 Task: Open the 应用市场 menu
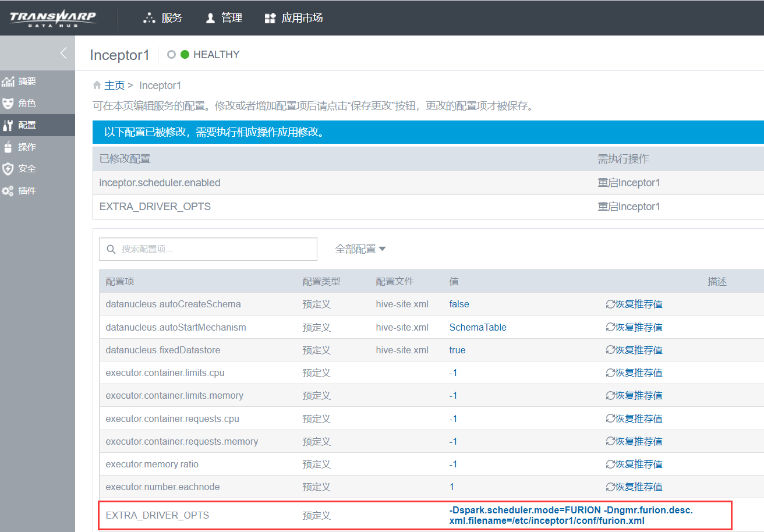[293, 18]
